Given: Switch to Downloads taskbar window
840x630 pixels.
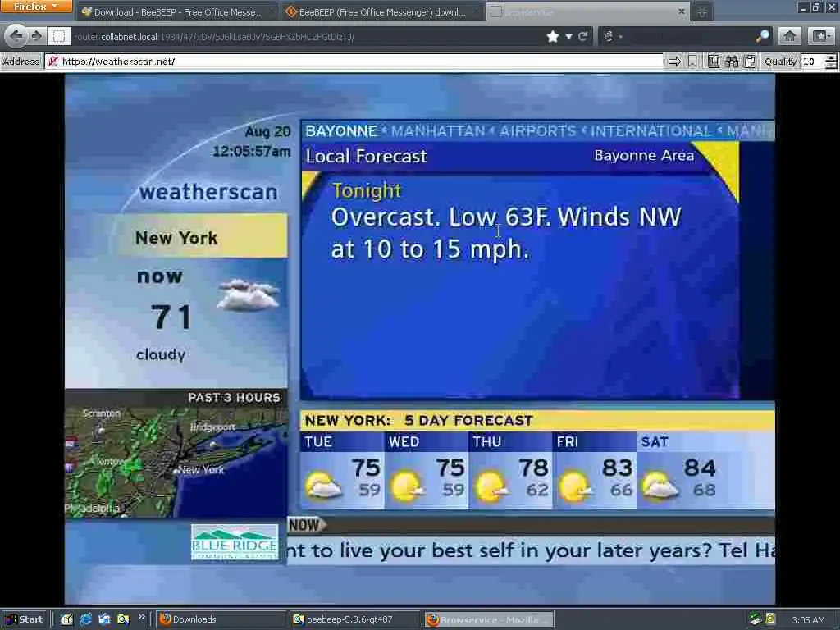Looking at the screenshot, I should 221,620.
